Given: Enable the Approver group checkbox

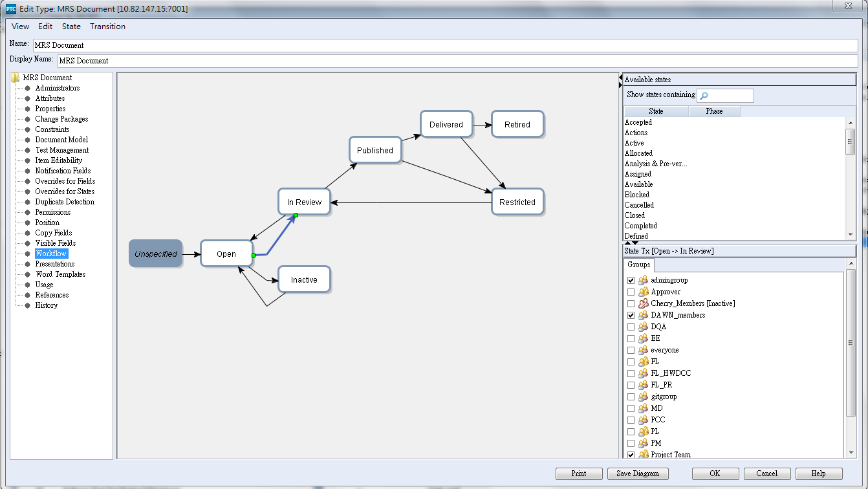Looking at the screenshot, I should (x=631, y=292).
